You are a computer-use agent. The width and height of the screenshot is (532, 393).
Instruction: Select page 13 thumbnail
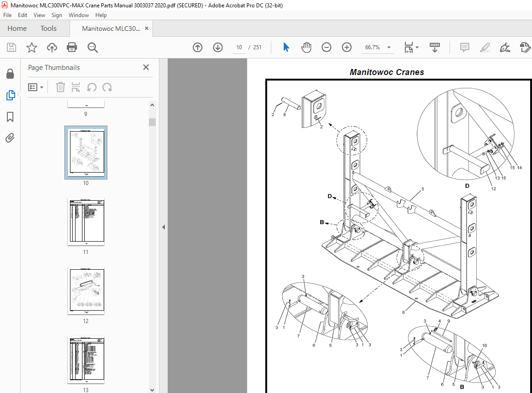86,360
